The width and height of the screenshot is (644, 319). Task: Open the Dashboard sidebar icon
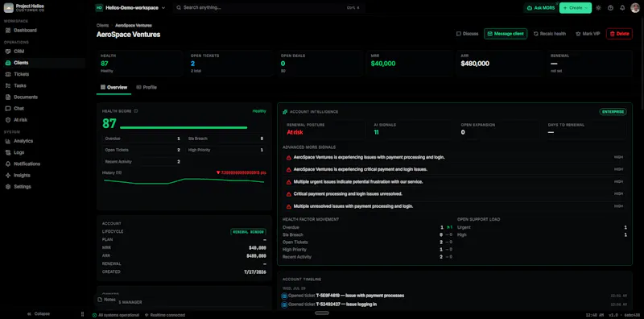pyautogui.click(x=8, y=31)
